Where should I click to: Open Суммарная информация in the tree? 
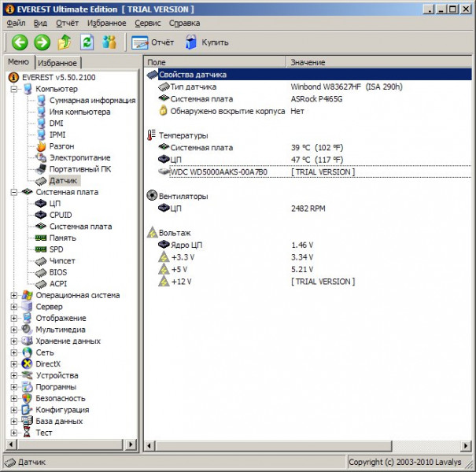92,101
